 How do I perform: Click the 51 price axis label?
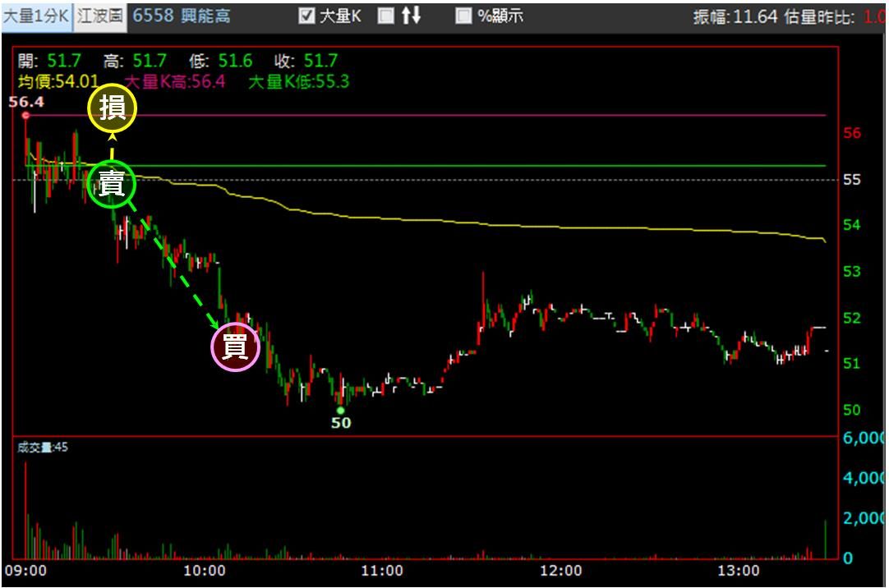851,363
